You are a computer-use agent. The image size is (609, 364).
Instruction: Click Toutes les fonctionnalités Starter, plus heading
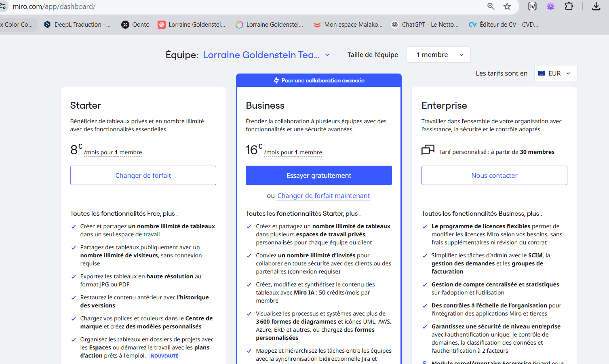coord(303,213)
